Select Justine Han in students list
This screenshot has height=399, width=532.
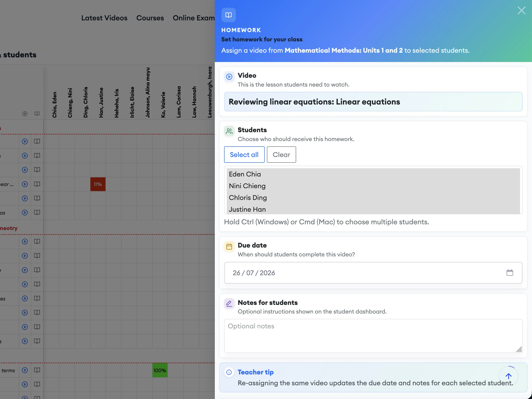[373, 209]
